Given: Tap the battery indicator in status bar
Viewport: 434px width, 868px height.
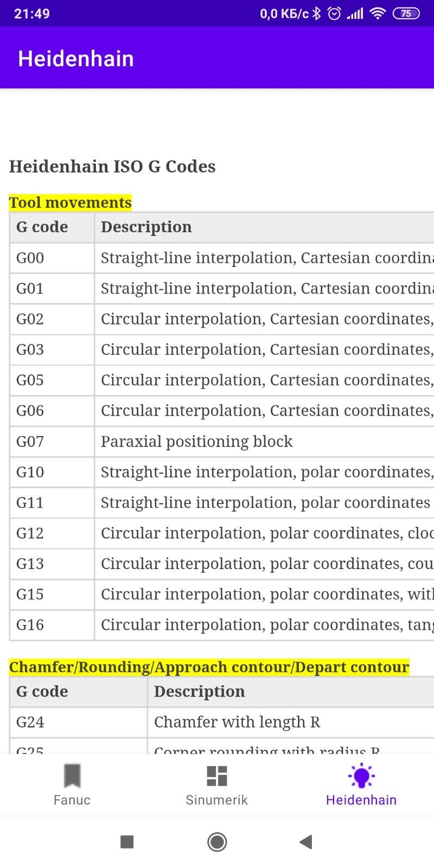Looking at the screenshot, I should point(406,14).
